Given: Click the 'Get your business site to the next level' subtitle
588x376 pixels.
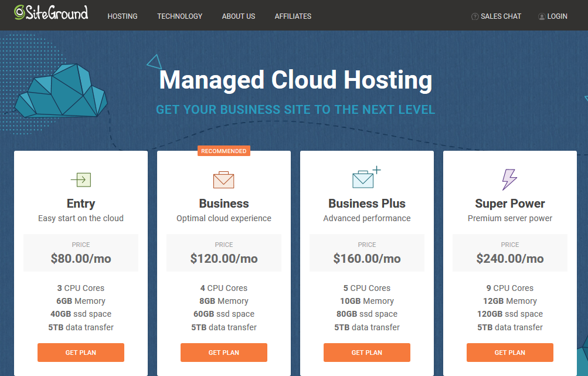Looking at the screenshot, I should point(295,110).
